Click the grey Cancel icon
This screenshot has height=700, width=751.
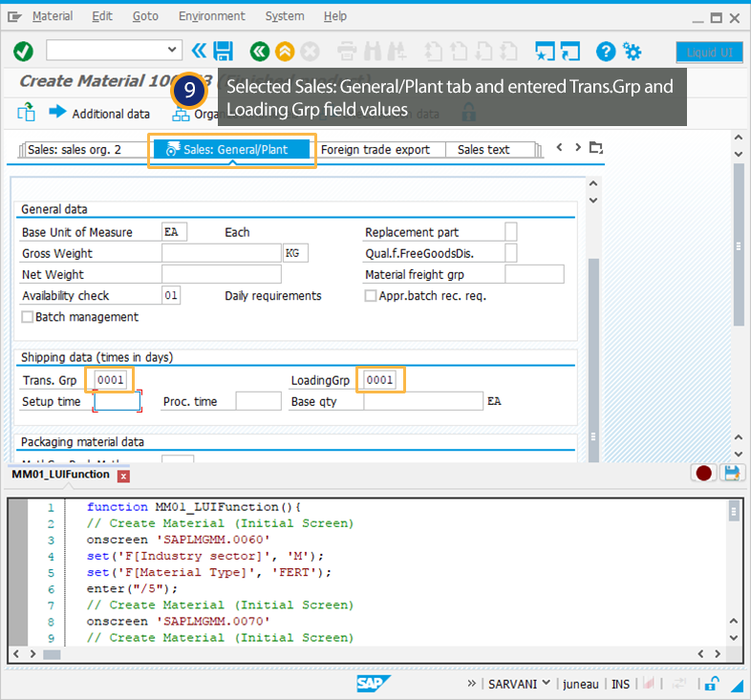(310, 52)
